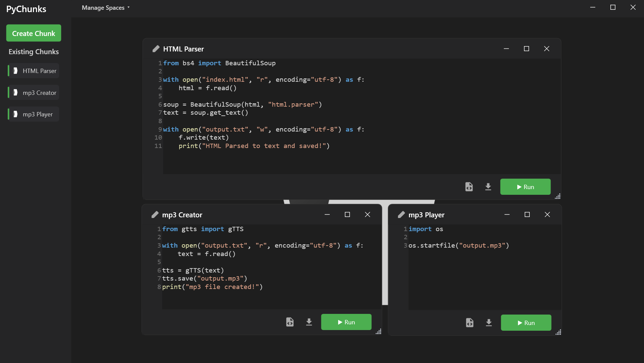This screenshot has width=644, height=363.
Task: Click the code file icon in mp3 Player
Action: [x=470, y=323]
